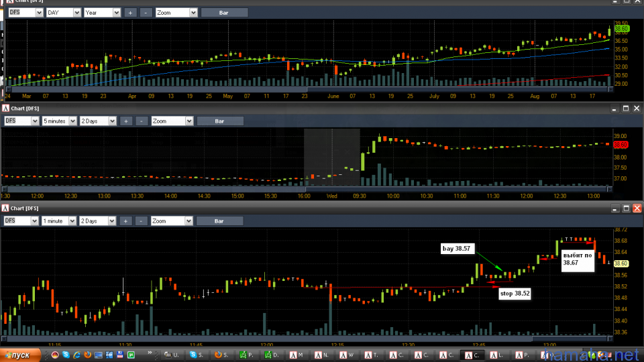Screen dimensions: 644x362
Task: Open the пуск Start button
Action: [21, 355]
